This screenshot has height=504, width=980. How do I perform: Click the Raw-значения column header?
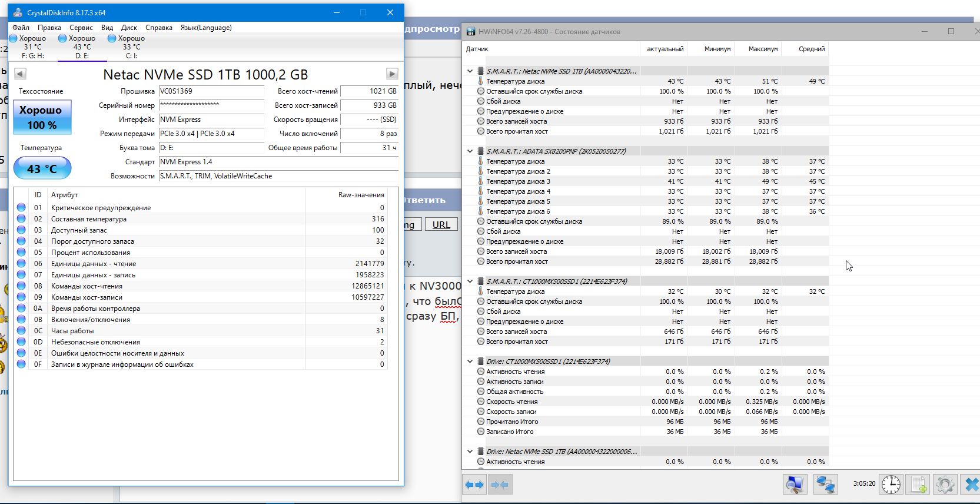346,195
